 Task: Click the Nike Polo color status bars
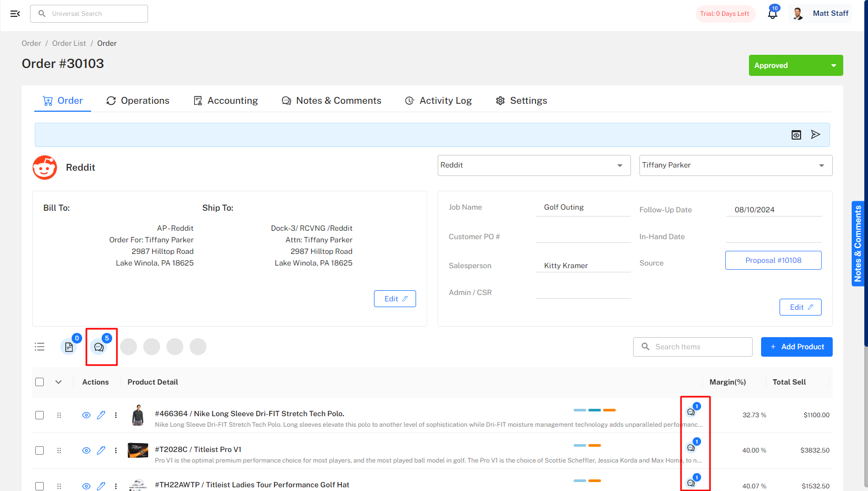(595, 410)
